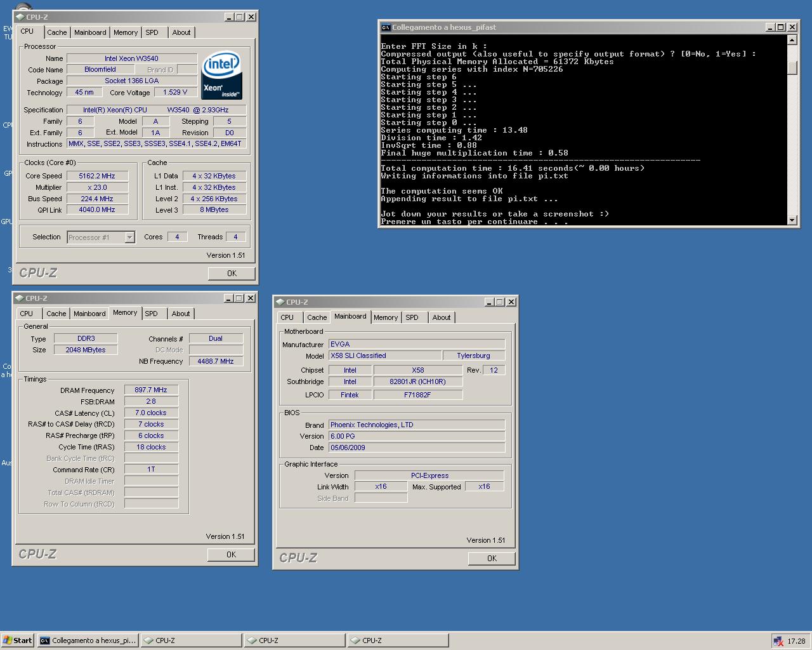
Task: Click the Southbridge value 82801JR (ICH10R)
Action: [418, 381]
